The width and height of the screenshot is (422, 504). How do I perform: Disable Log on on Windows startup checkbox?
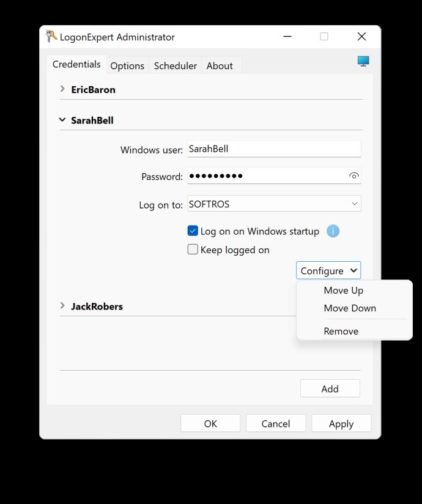pyautogui.click(x=193, y=231)
